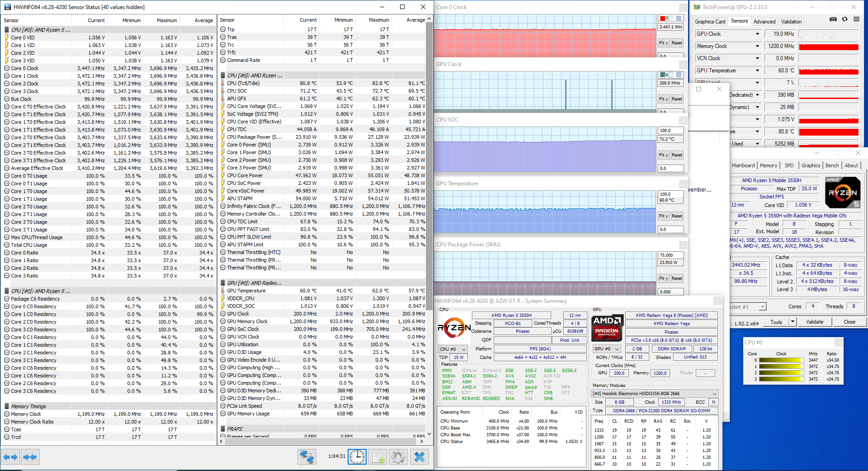The height and width of the screenshot is (471, 868).
Task: Select the FRAPS group header icon
Action: tap(223, 429)
